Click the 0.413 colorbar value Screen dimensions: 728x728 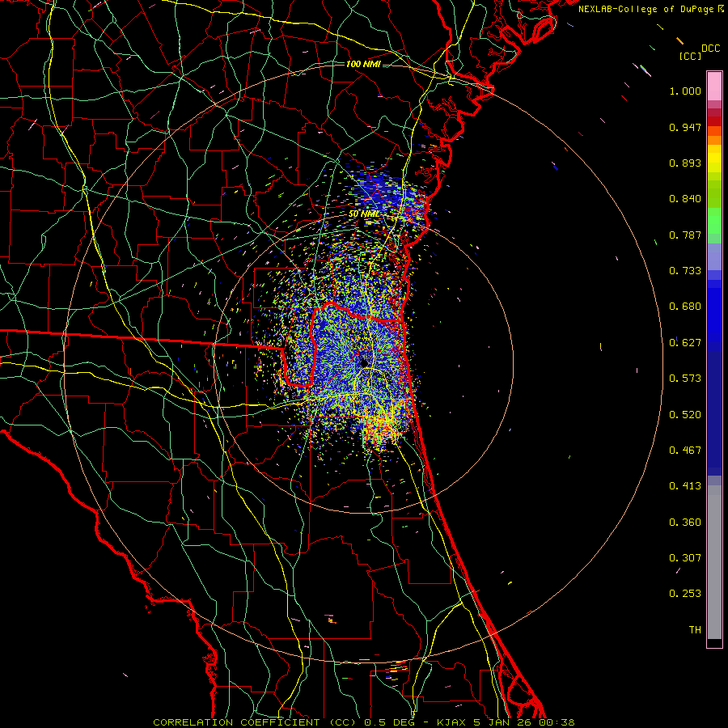point(685,486)
